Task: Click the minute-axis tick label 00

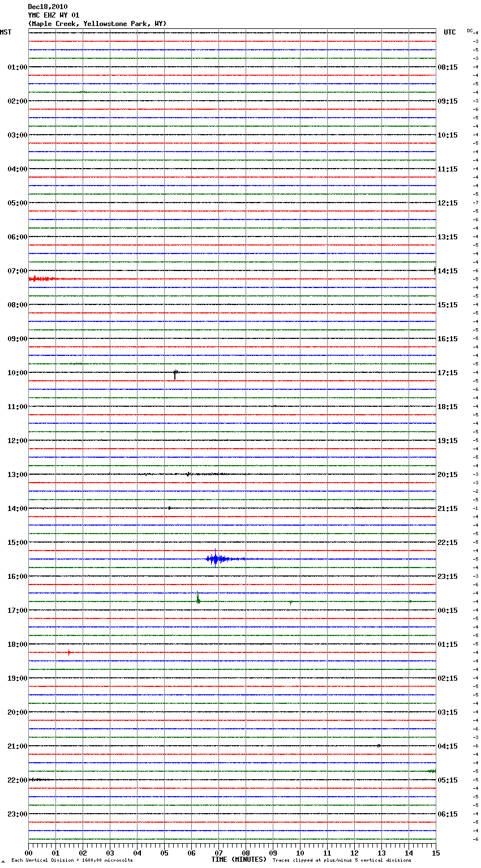Action: (29, 853)
